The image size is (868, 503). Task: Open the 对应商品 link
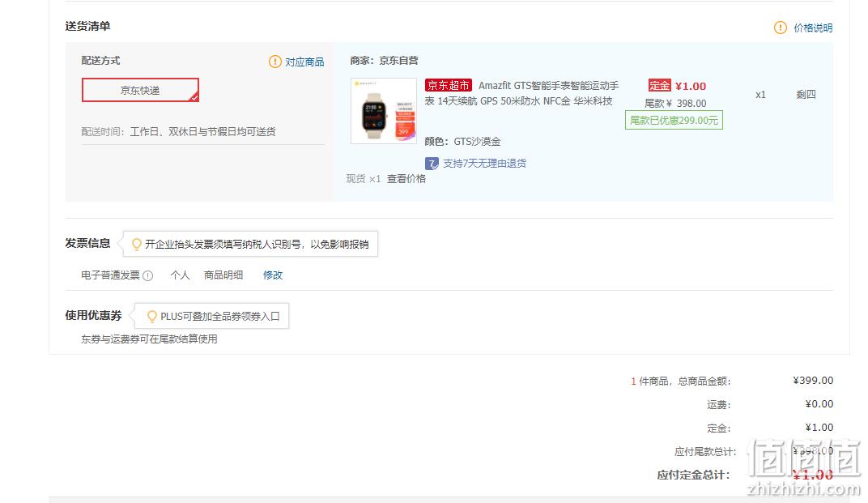pos(304,62)
